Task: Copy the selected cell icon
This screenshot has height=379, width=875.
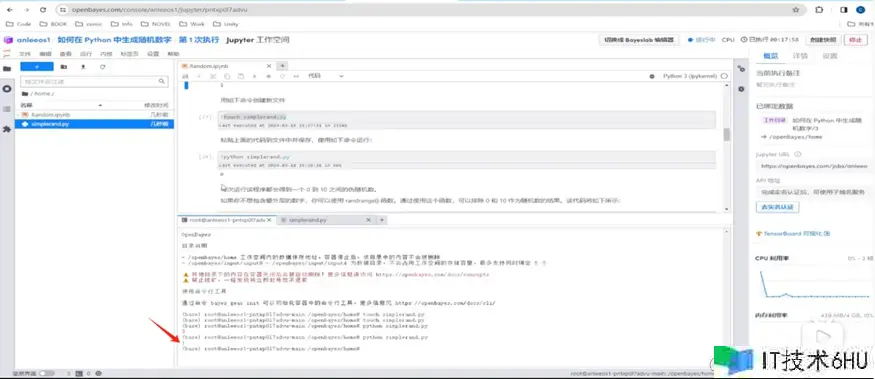Action: pyautogui.click(x=227, y=76)
